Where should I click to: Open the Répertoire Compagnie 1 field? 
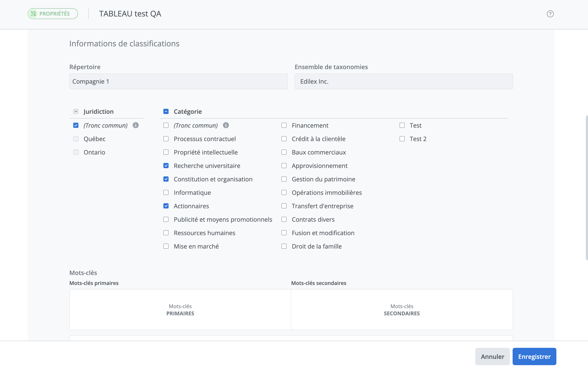pos(178,81)
